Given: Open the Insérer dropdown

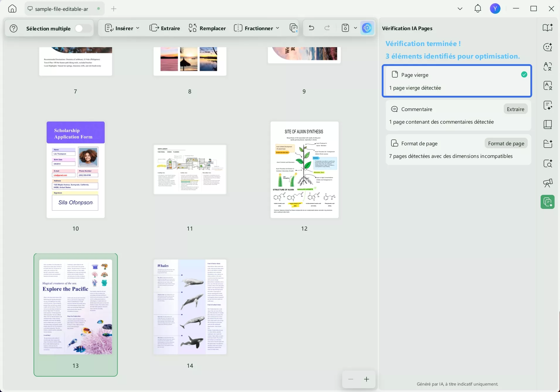Looking at the screenshot, I should click(122, 28).
